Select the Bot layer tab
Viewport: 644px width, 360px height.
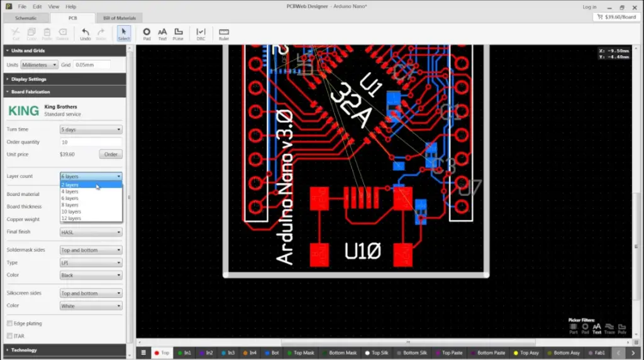[272, 352]
